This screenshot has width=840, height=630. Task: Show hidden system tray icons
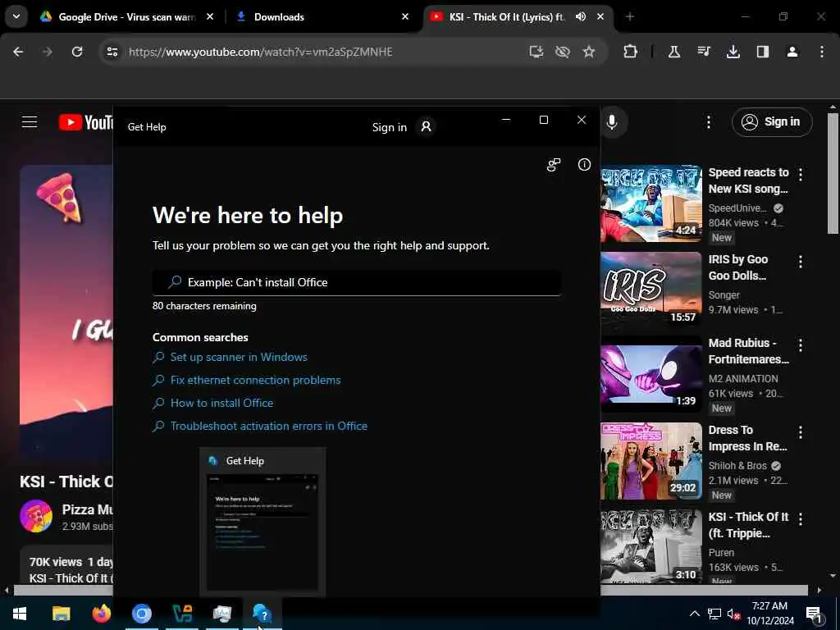694,614
